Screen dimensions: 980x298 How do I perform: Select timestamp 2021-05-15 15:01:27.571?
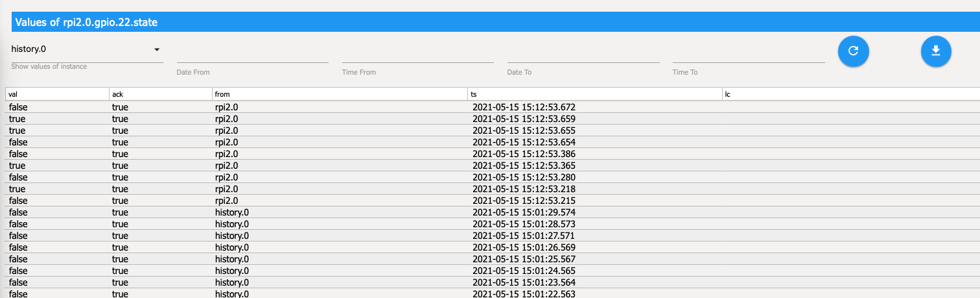coord(524,236)
